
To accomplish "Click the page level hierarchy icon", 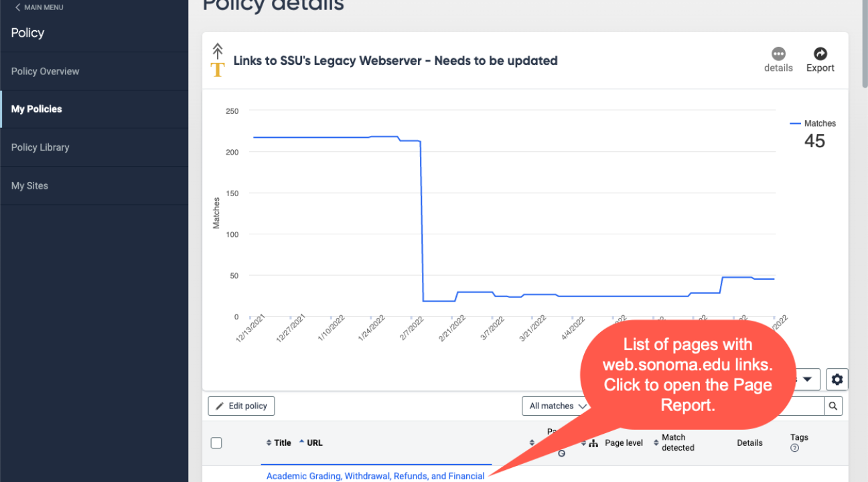I will tap(593, 443).
